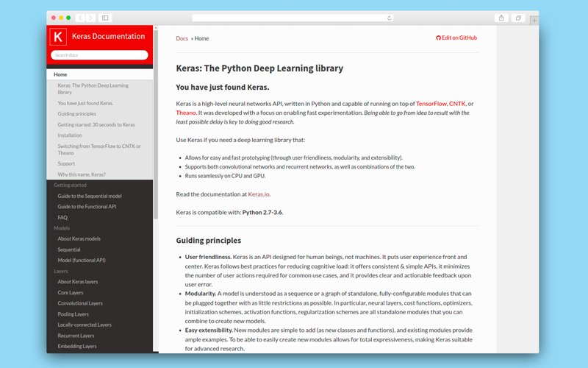The height and width of the screenshot is (368, 588).
Task: Click the 'Python 2.7-3.6' bold text
Action: tap(262, 212)
